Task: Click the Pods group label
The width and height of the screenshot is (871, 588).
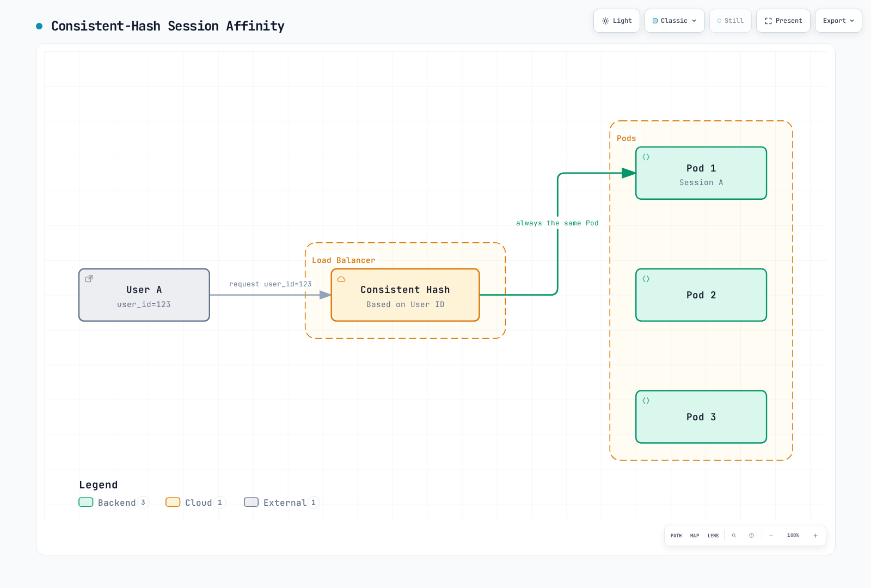Action: click(627, 138)
